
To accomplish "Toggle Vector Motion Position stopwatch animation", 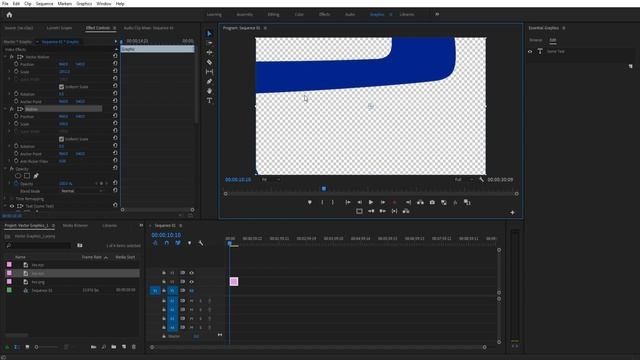I will (x=16, y=64).
